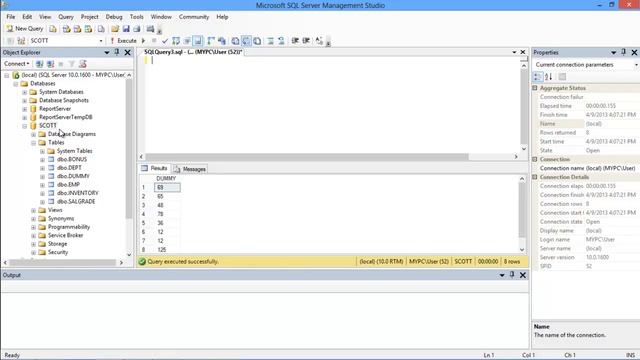Auto-hide the Properties panel pin
The height and width of the screenshot is (360, 640).
point(624,52)
